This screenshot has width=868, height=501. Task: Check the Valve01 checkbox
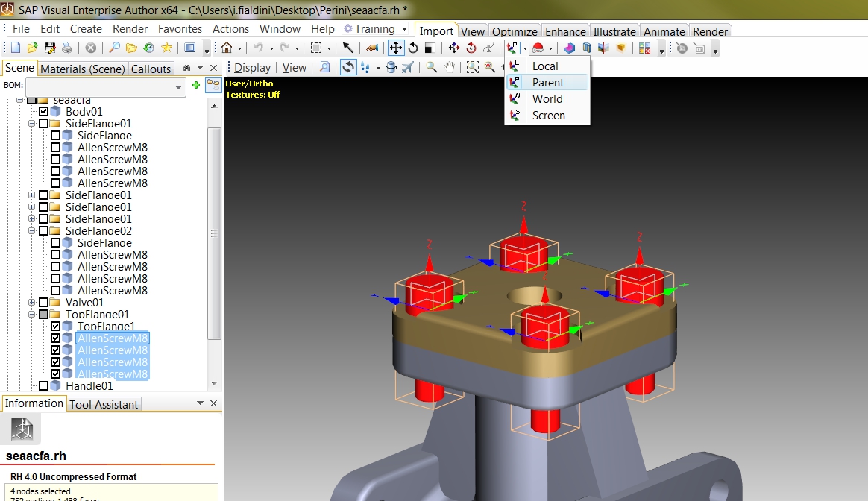(x=44, y=302)
